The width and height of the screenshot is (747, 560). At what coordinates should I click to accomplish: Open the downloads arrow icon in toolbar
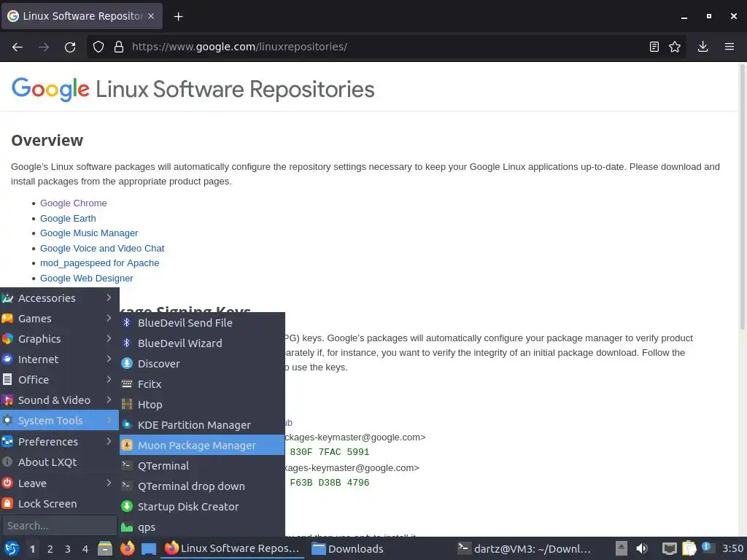click(x=703, y=47)
